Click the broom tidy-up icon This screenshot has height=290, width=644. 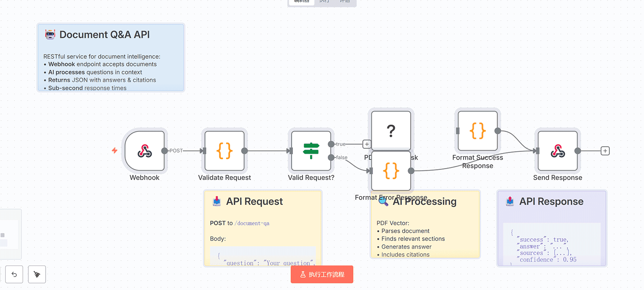(37, 274)
